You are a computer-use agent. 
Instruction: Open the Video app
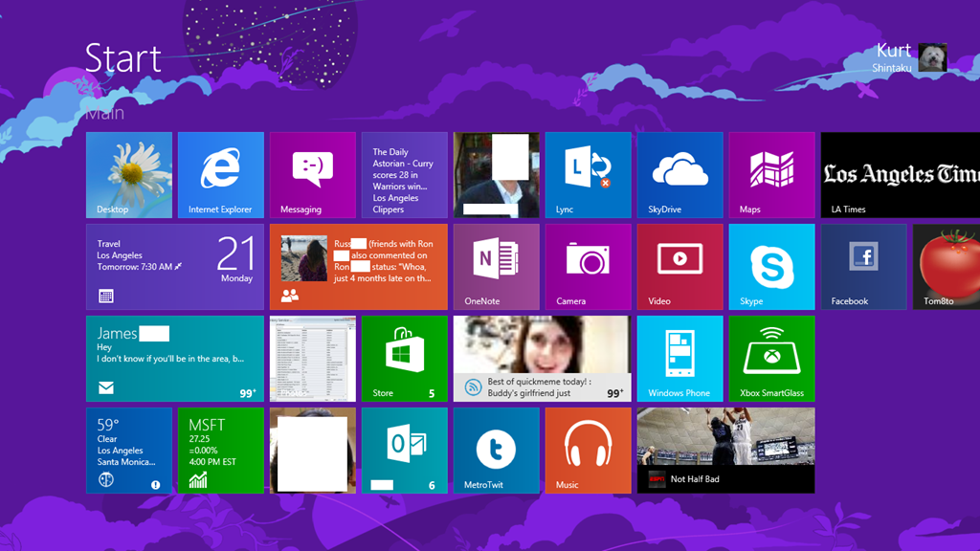point(679,267)
